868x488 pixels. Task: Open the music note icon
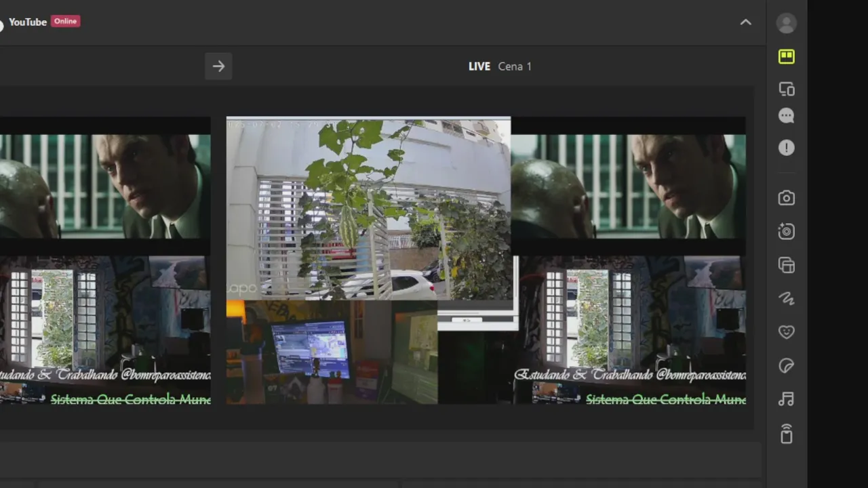786,399
